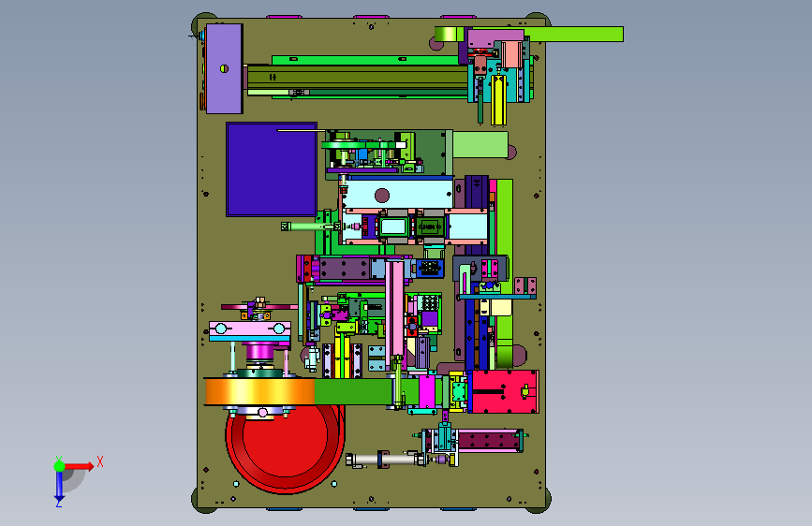Screen dimensions: 812x526
Task: Select the gray pneumatic cylinder at the bottom
Action: [x=384, y=460]
